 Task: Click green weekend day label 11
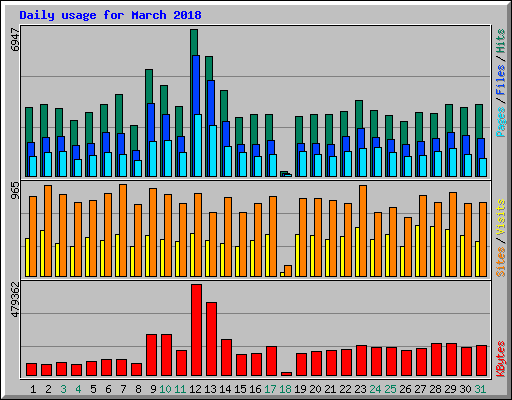180,389
